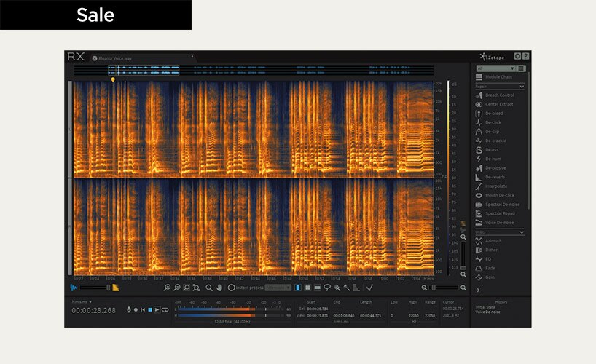Click the checkmark icon in toolbar
The width and height of the screenshot is (596, 364).
coord(369,288)
